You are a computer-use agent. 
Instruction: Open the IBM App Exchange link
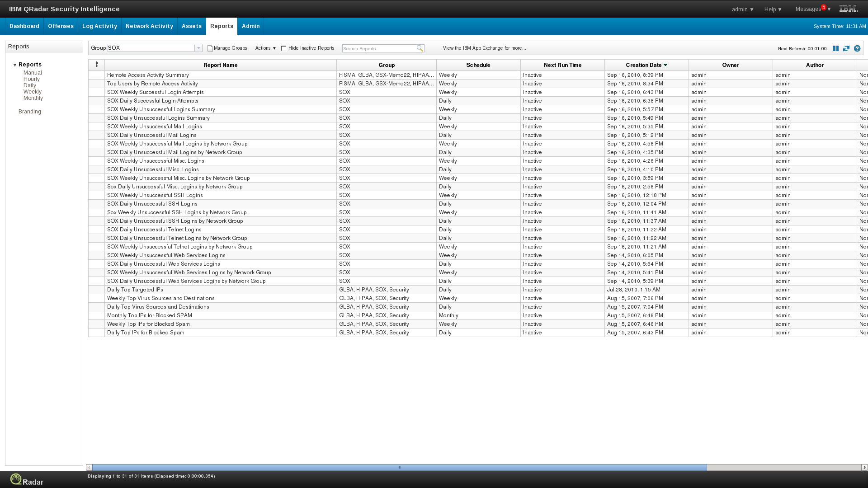pos(483,48)
